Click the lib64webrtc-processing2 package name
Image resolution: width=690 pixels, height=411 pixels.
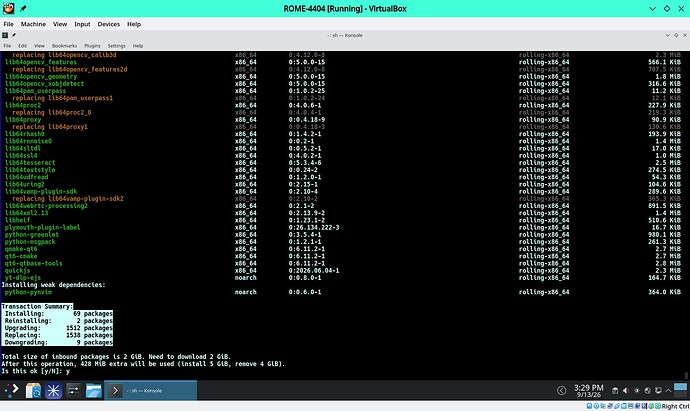[x=46, y=206]
